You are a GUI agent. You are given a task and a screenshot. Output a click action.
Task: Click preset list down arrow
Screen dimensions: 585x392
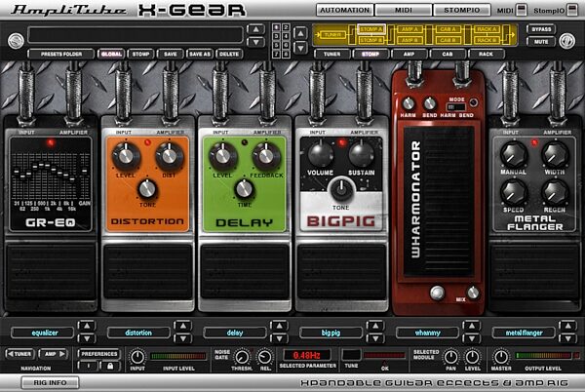(x=255, y=42)
